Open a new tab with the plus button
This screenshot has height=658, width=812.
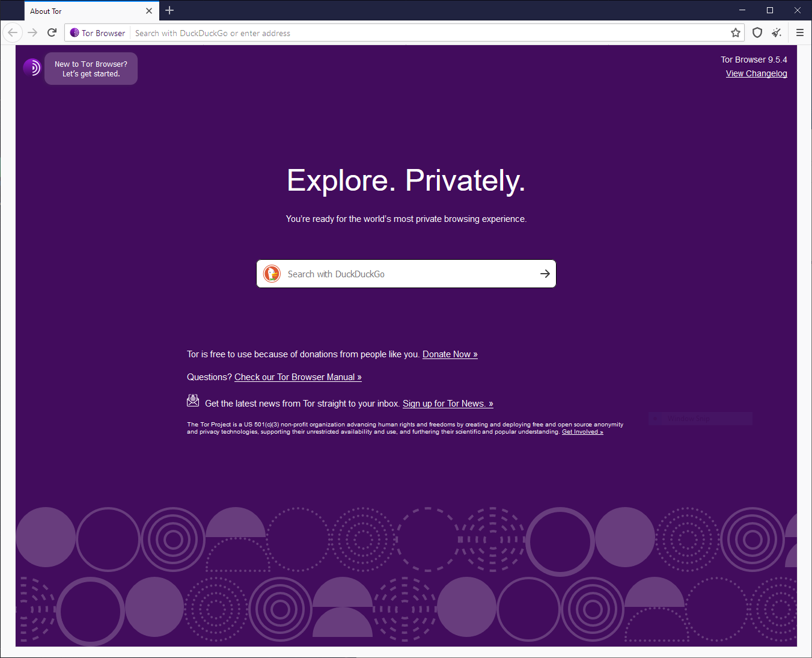coord(169,11)
